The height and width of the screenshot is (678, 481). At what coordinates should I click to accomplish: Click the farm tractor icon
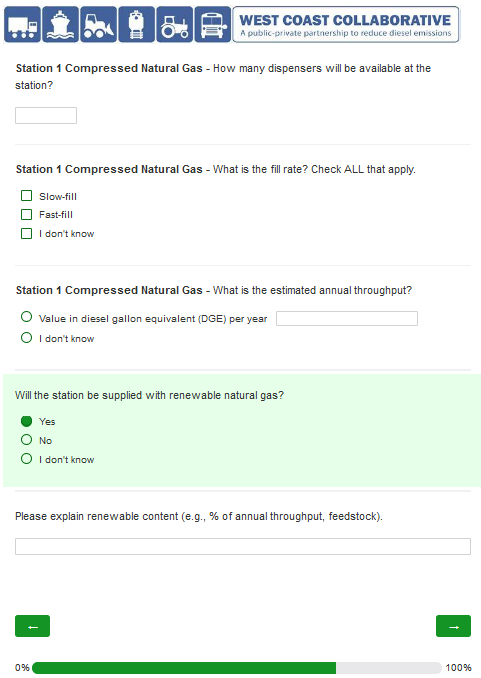point(175,25)
